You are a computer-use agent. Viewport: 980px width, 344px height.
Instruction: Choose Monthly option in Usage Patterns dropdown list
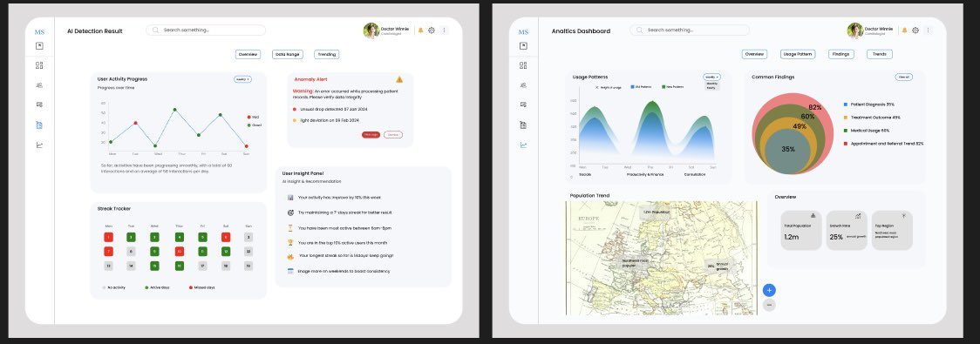711,83
